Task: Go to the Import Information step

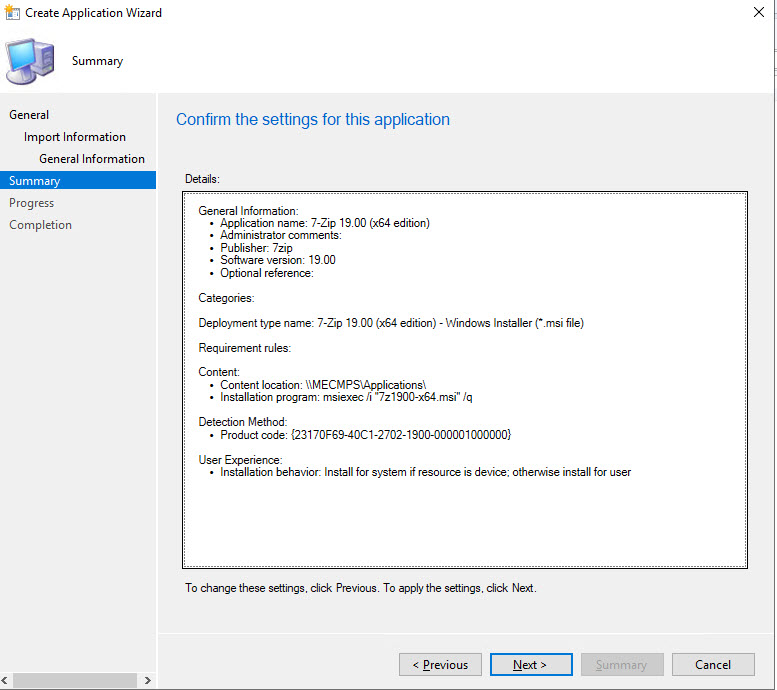Action: 75,137
